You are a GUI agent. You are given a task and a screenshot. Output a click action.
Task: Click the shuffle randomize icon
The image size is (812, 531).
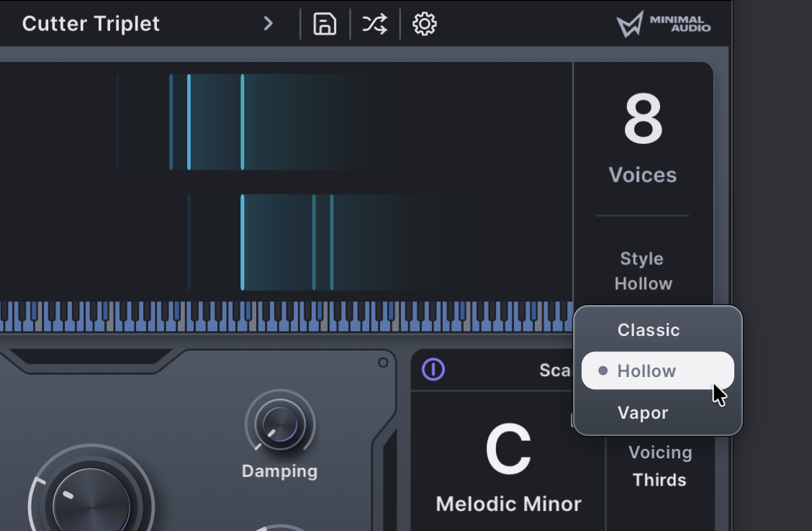pos(374,24)
